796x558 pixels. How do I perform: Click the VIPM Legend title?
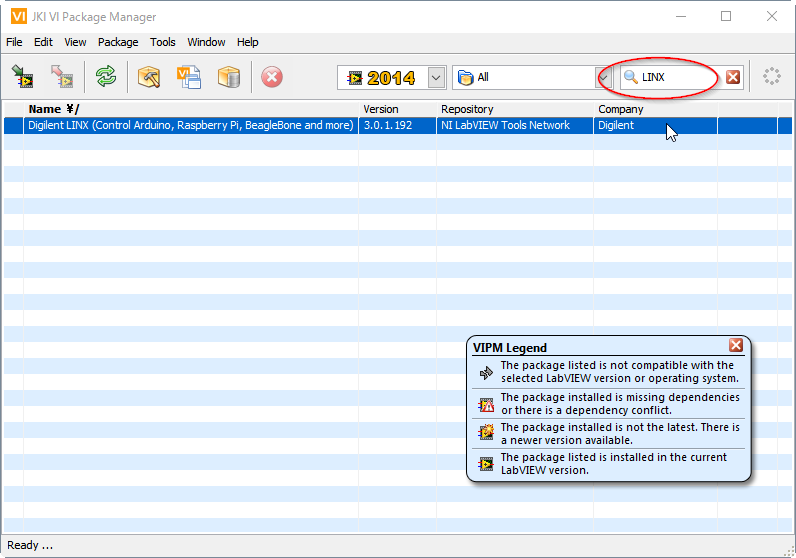point(510,348)
